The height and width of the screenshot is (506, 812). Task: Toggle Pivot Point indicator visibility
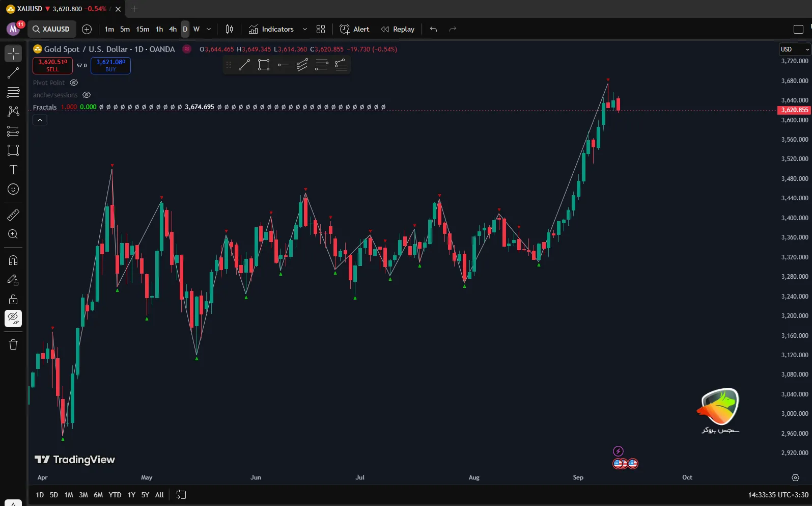(74, 83)
